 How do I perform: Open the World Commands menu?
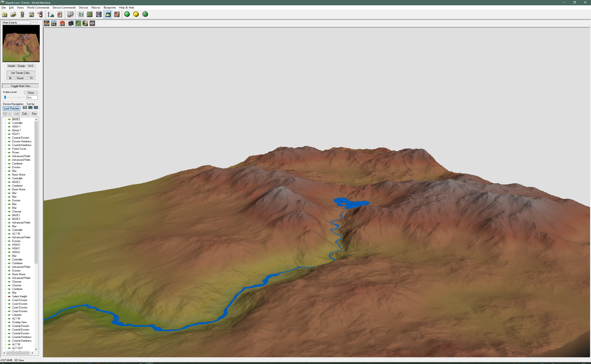point(38,7)
